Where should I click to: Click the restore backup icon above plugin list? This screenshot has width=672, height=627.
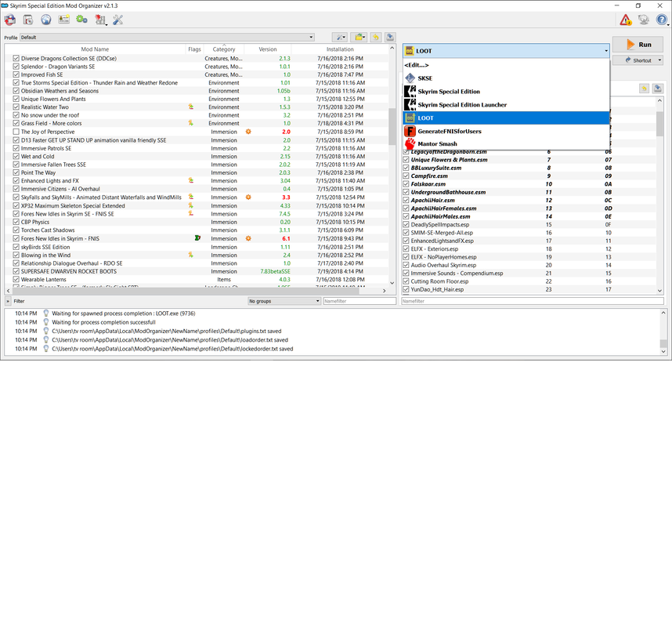pyautogui.click(x=644, y=89)
